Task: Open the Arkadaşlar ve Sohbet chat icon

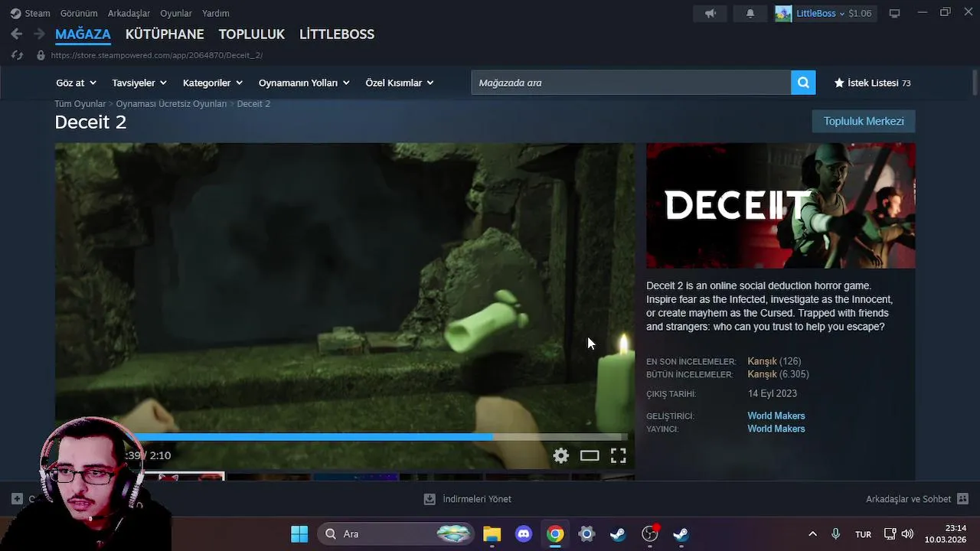Action: 963,499
